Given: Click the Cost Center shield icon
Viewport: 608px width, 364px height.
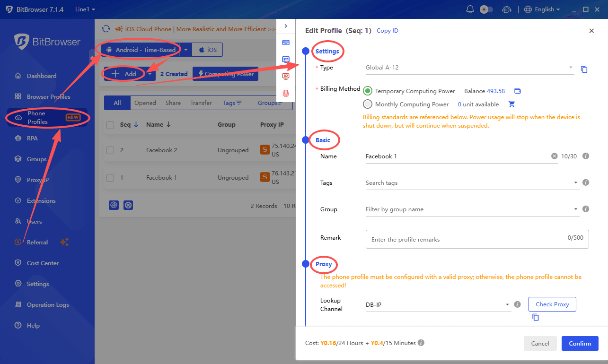Looking at the screenshot, I should tap(18, 263).
